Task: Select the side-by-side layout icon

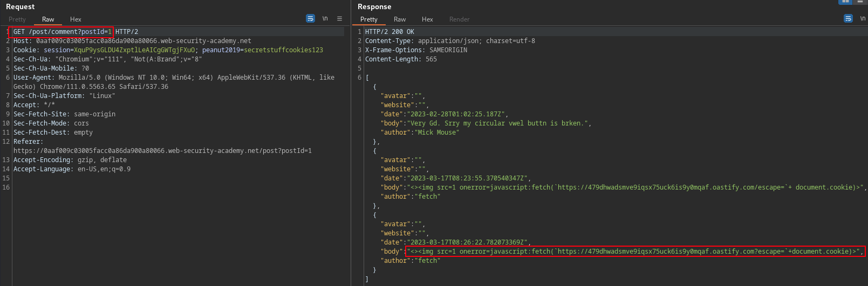Action: click(x=845, y=2)
